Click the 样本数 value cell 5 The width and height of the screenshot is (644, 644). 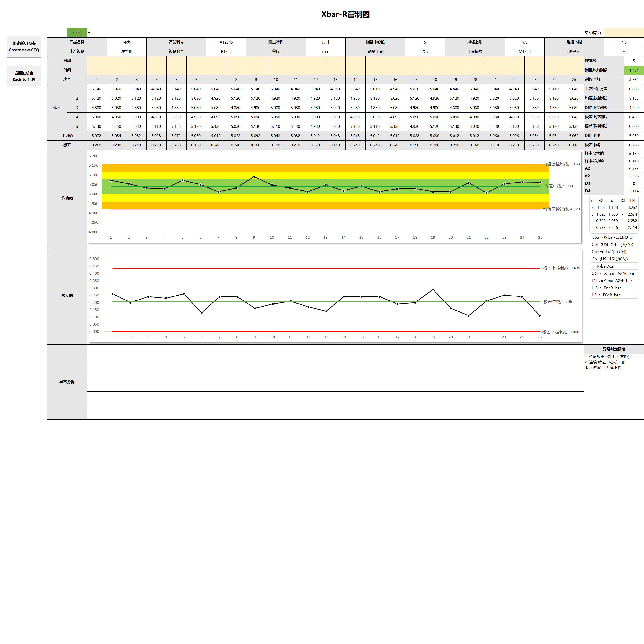tap(634, 61)
